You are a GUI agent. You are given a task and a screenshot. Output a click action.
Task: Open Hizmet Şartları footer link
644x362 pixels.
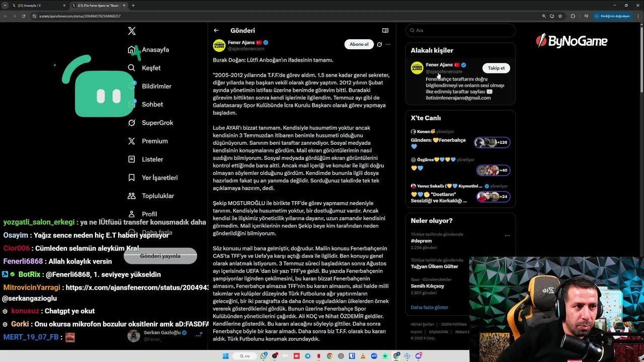[x=422, y=324]
